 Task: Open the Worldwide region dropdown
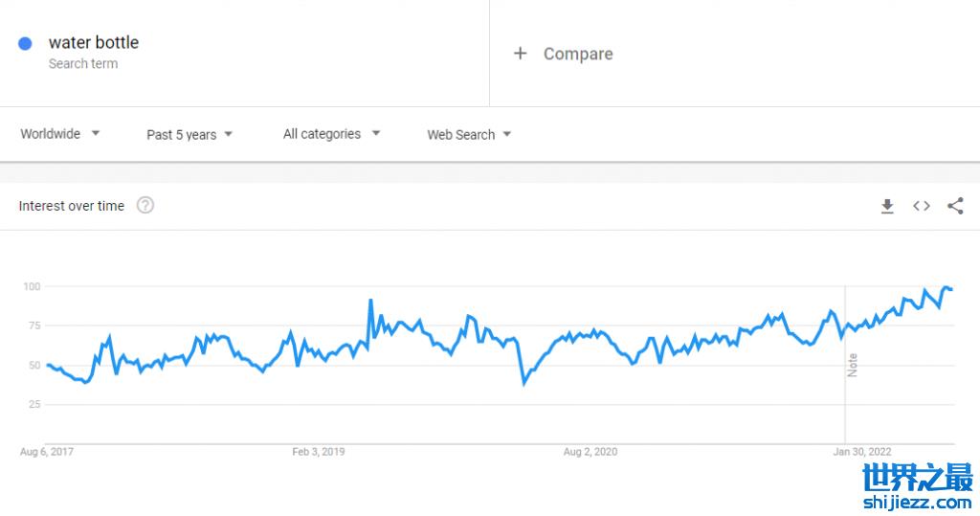[60, 134]
